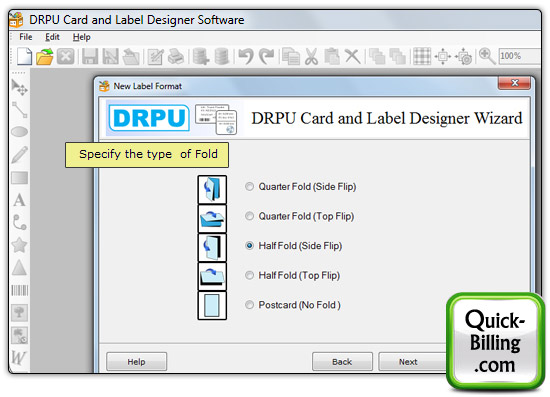Click the Half Fold Side Flip thumbnail
Screen dimensions: 550x397
click(x=212, y=248)
